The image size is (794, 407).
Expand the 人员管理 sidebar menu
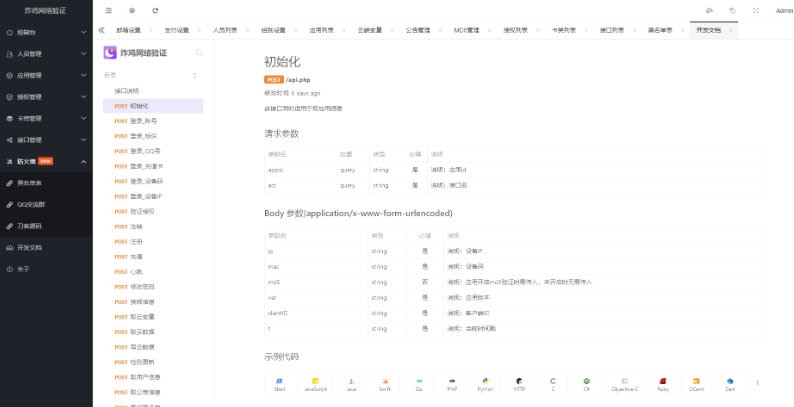pyautogui.click(x=46, y=54)
